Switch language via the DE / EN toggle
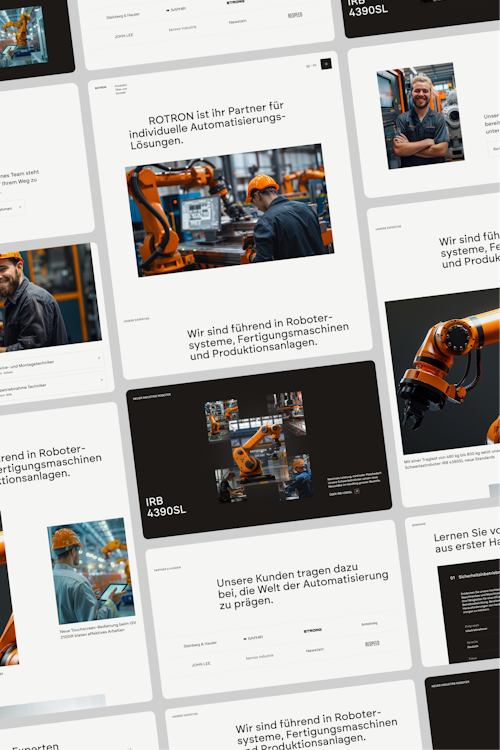The image size is (500, 750). (x=311, y=66)
